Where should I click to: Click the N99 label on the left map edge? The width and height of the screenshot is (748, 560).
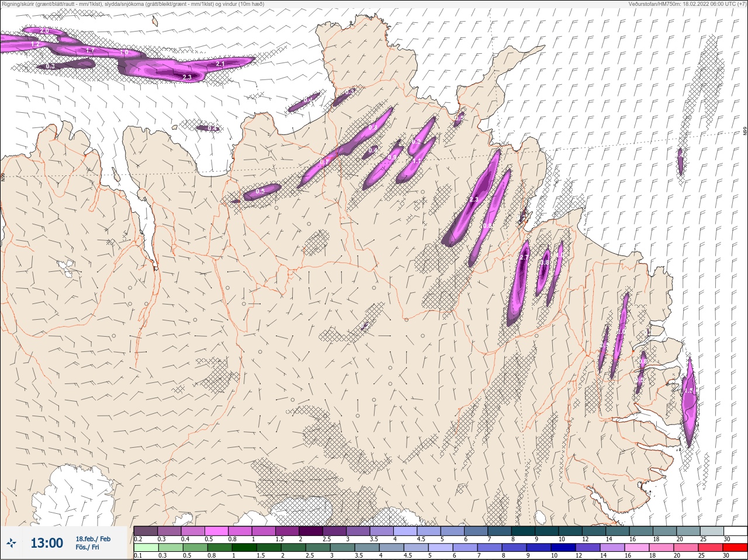[3, 177]
